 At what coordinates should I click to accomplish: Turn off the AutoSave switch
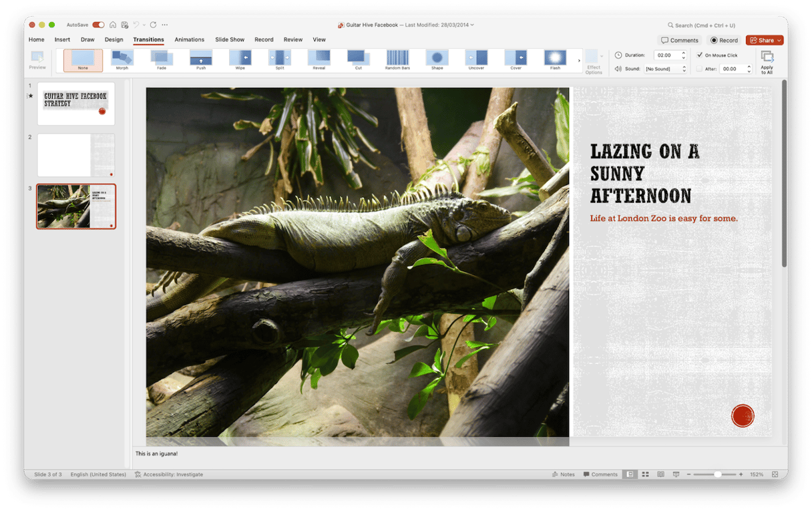(98, 25)
